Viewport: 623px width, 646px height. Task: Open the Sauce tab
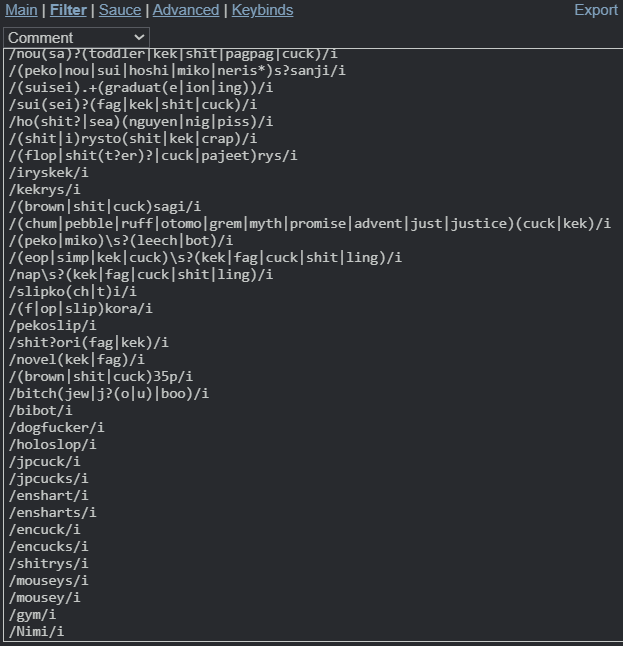click(x=120, y=10)
